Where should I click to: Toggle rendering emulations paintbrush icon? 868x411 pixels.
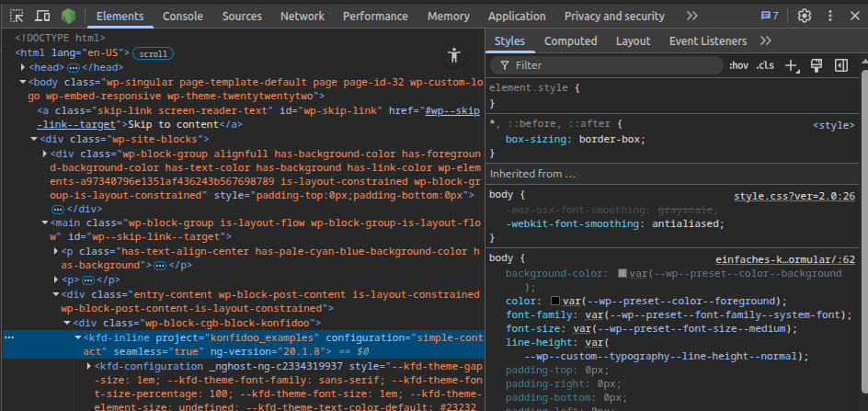click(x=816, y=65)
